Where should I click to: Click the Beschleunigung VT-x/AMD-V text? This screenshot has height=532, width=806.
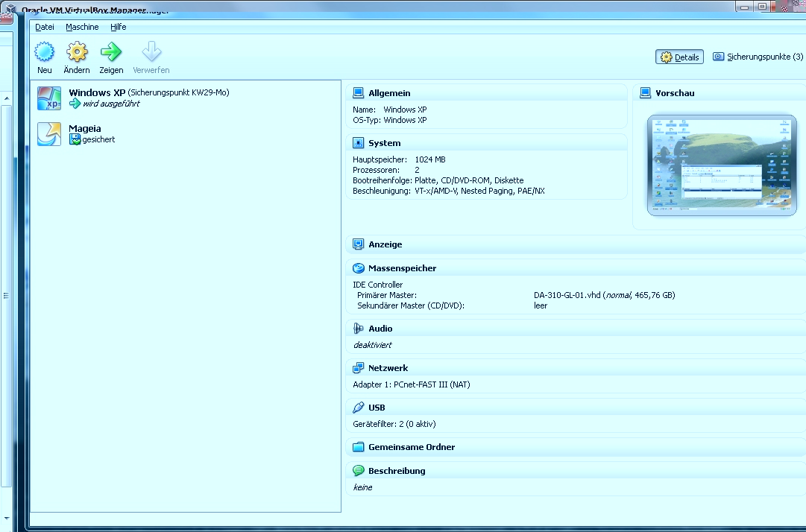pyautogui.click(x=479, y=191)
